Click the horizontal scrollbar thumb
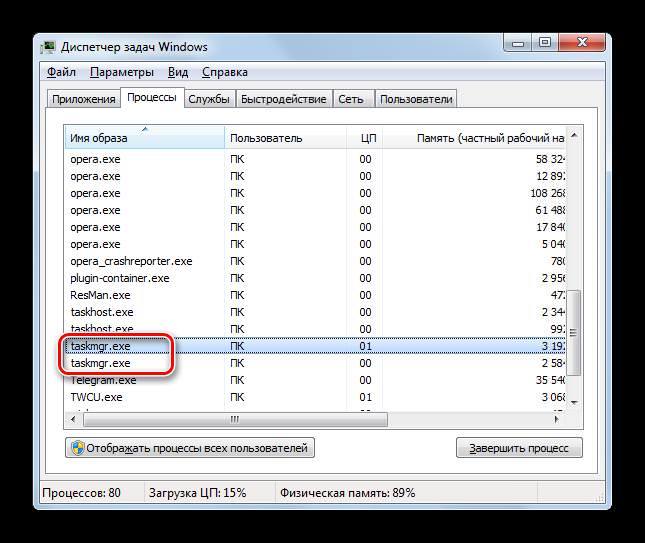Image resolution: width=645 pixels, height=543 pixels. click(235, 420)
